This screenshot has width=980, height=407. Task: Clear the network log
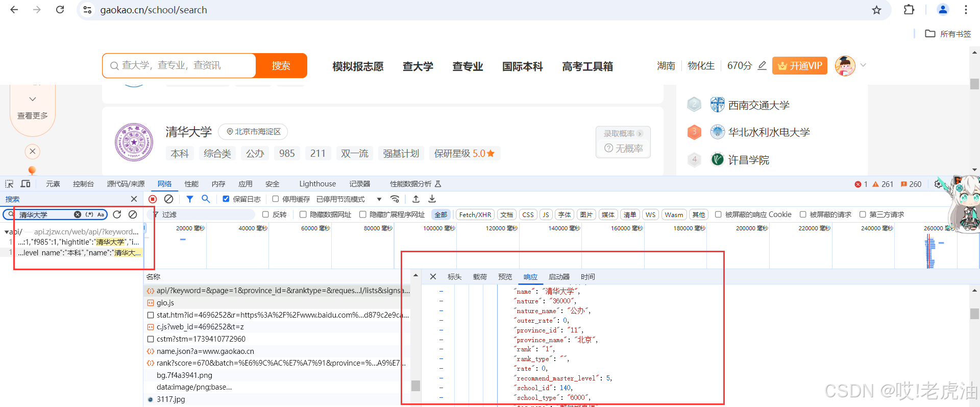click(168, 199)
